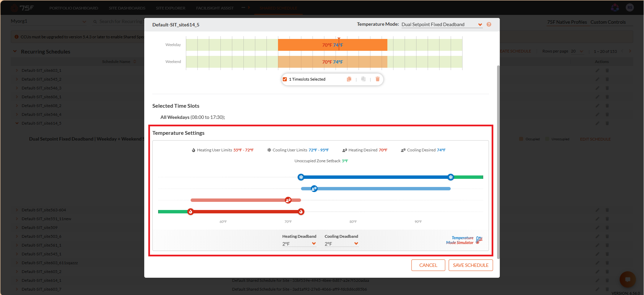
Task: Open the Temperature Mode dropdown
Action: coord(442,24)
